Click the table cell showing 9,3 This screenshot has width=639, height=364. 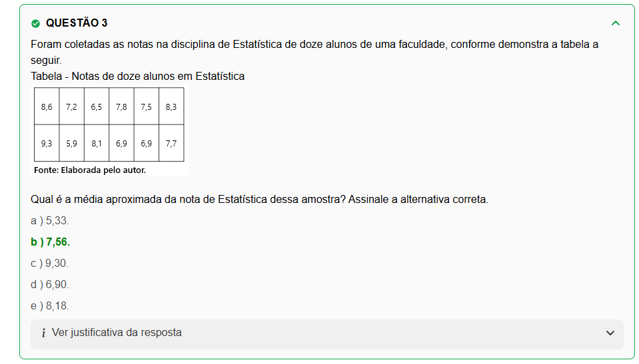[47, 143]
